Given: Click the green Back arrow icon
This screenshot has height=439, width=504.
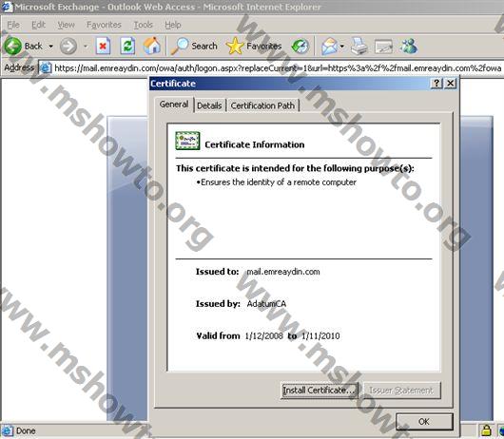Looking at the screenshot, I should tap(13, 47).
